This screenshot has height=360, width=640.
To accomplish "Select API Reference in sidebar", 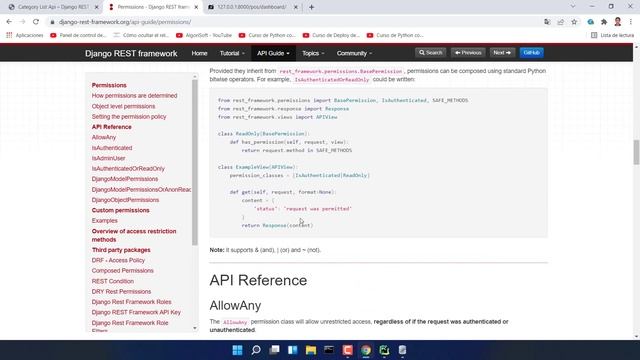I will point(111,127).
